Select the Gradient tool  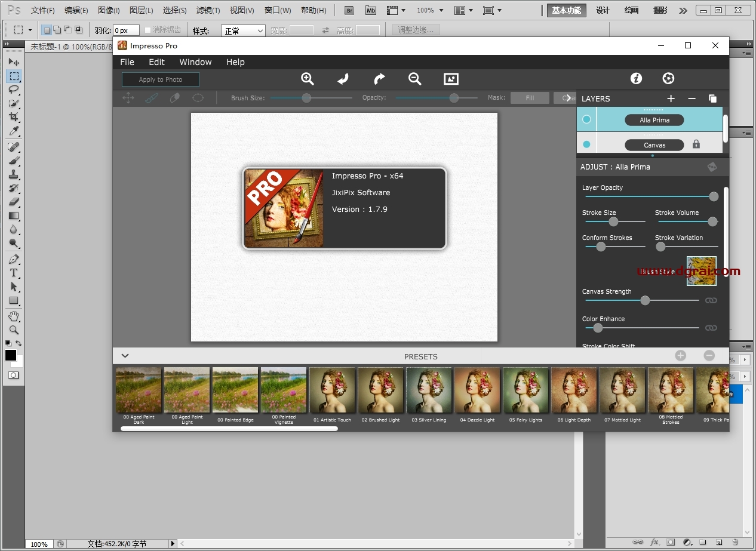coord(14,216)
